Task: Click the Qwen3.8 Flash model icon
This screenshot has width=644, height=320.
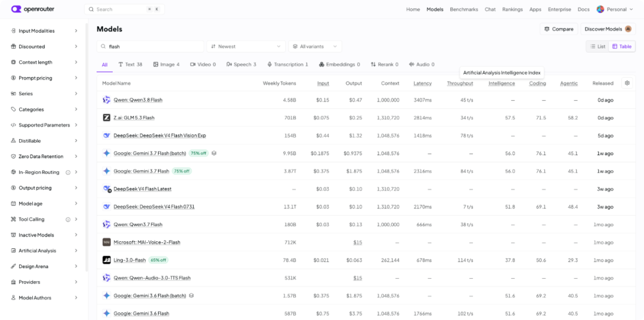Action: 106,100
